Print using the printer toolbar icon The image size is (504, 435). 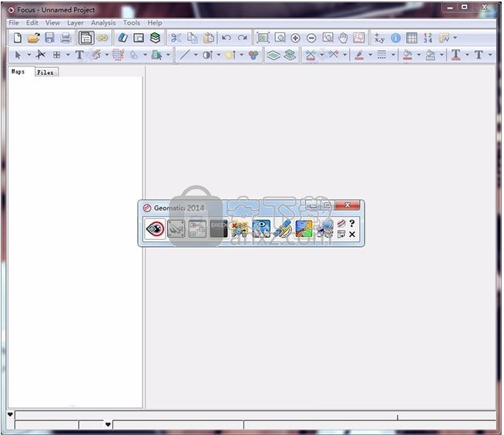[66, 38]
